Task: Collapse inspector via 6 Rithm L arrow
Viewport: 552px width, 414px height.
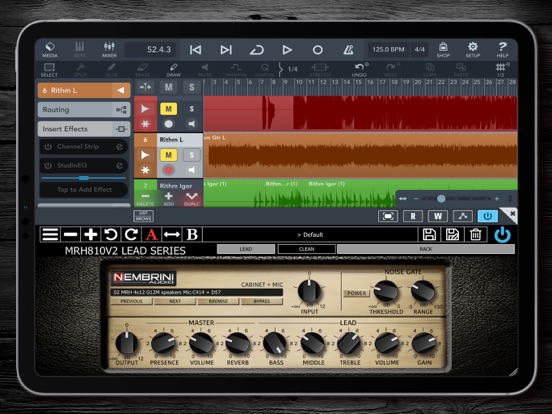Action: pos(121,90)
